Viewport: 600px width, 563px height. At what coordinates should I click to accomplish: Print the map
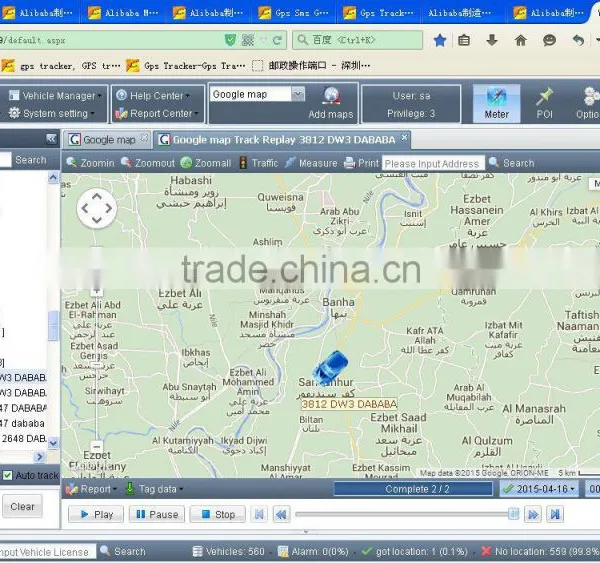tap(361, 163)
